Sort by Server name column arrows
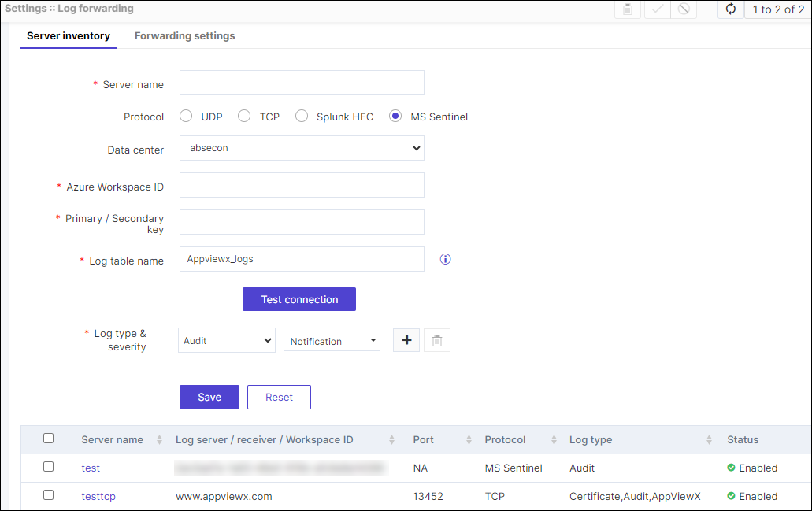This screenshot has height=511, width=812. 160,440
